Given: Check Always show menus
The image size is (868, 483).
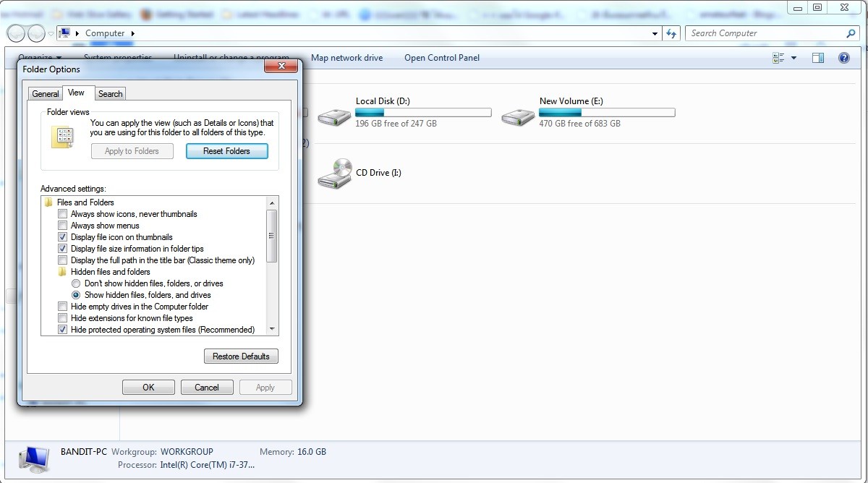Looking at the screenshot, I should pyautogui.click(x=63, y=226).
